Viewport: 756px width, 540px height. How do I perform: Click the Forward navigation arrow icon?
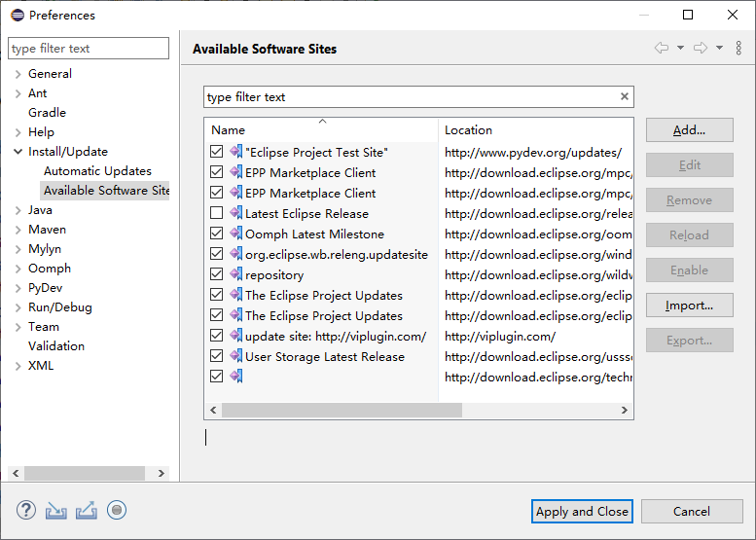(701, 48)
